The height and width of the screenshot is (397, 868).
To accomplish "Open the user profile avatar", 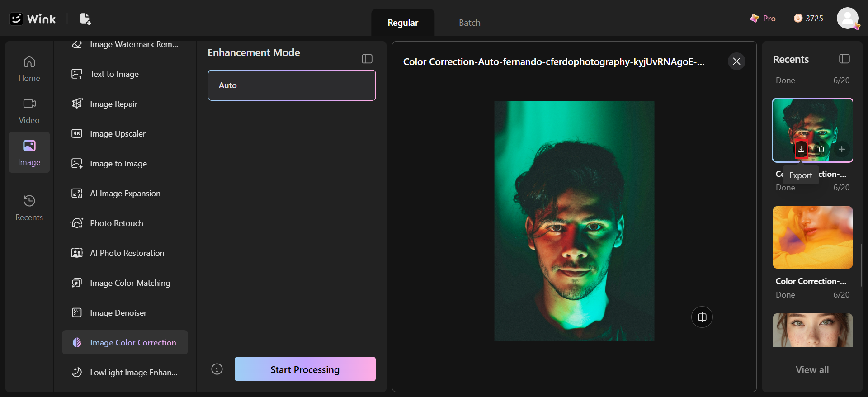I will tap(848, 19).
